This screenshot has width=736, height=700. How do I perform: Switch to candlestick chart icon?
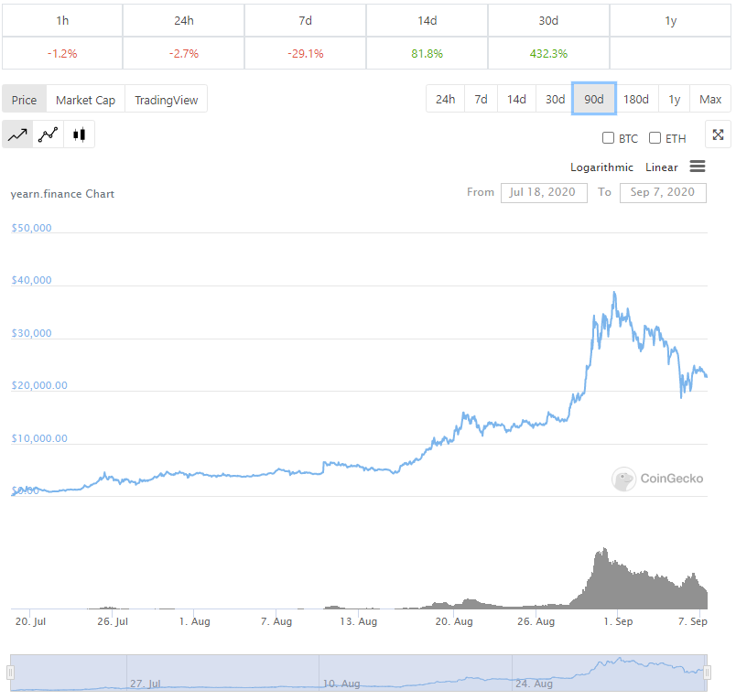(79, 135)
